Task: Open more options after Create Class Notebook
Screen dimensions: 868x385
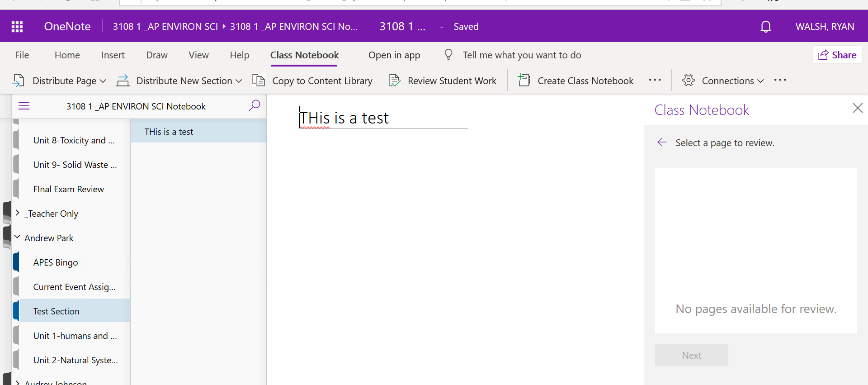Action: [655, 80]
